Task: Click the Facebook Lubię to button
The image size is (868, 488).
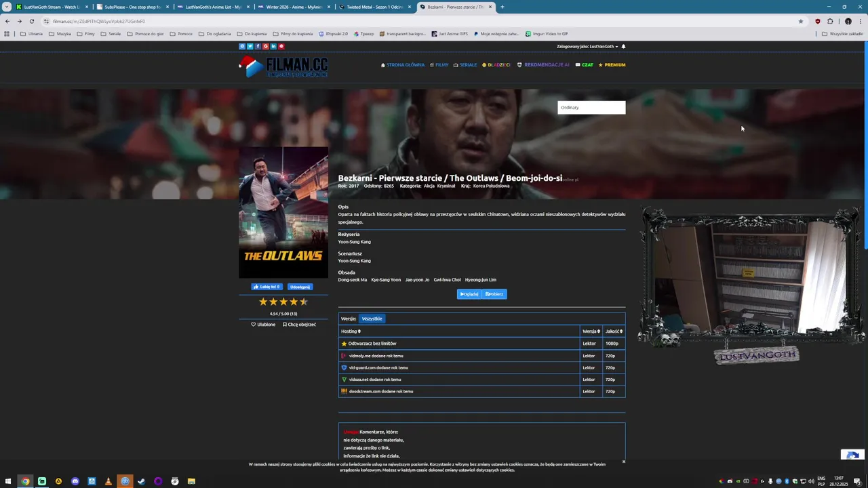Action: click(267, 287)
